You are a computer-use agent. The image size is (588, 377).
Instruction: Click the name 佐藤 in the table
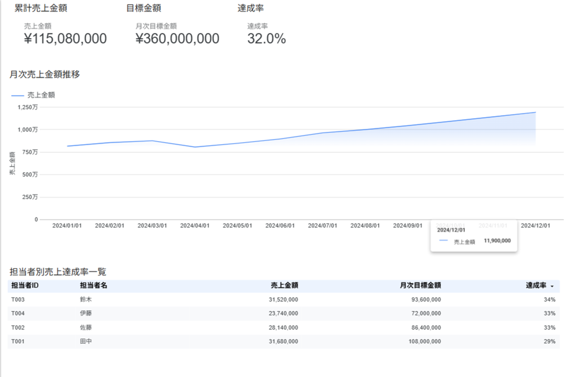coord(86,328)
